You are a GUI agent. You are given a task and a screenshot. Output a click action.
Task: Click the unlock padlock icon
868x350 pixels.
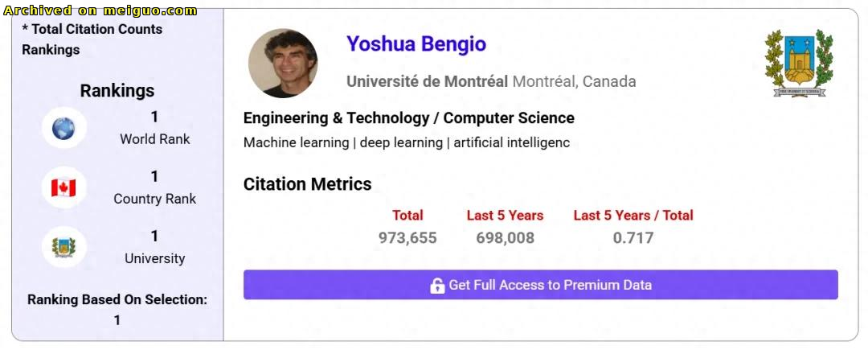click(437, 285)
